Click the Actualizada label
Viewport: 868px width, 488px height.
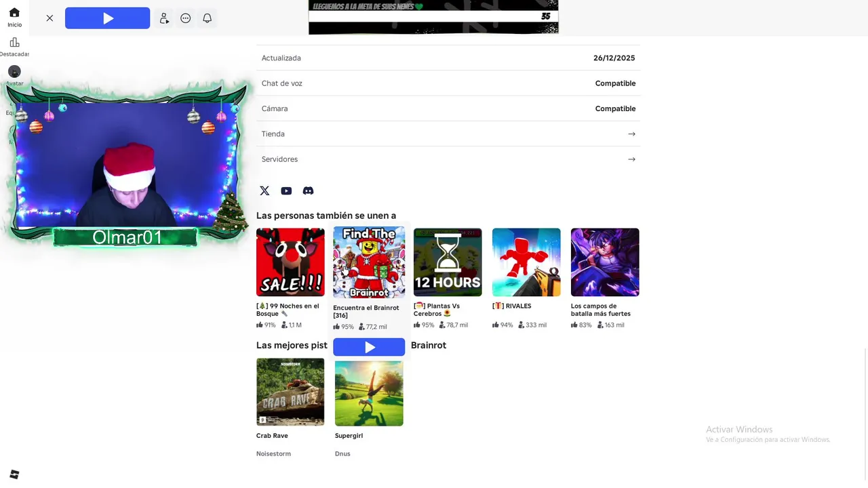(281, 58)
